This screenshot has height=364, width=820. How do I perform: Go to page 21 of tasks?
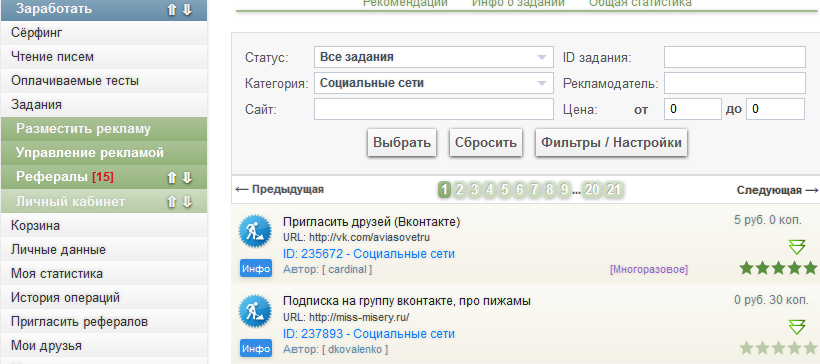pos(614,190)
